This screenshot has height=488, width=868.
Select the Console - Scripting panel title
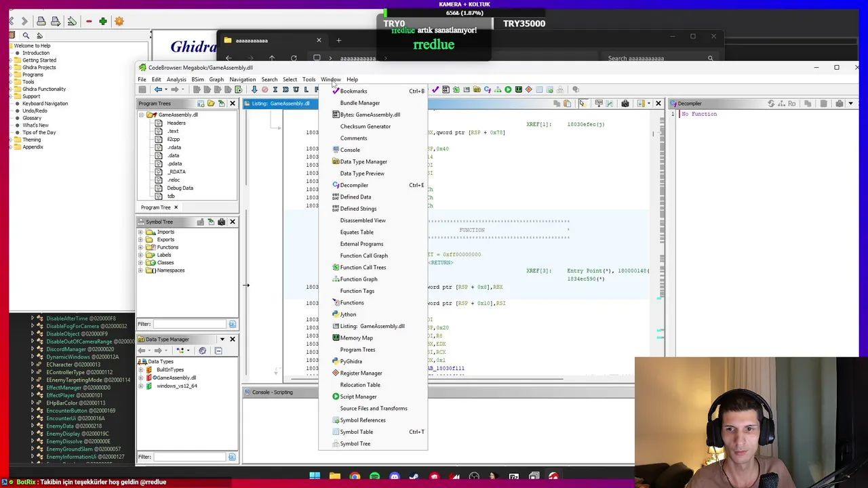pyautogui.click(x=273, y=392)
